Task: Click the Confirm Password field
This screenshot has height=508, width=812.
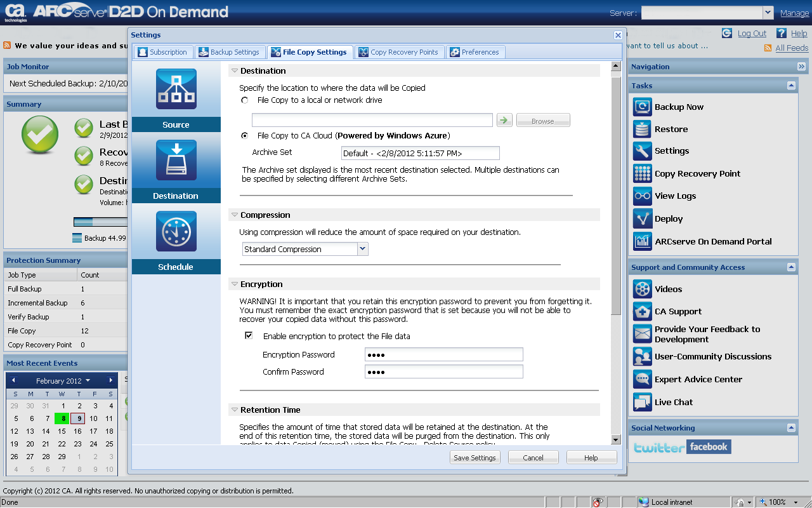Action: [x=444, y=371]
